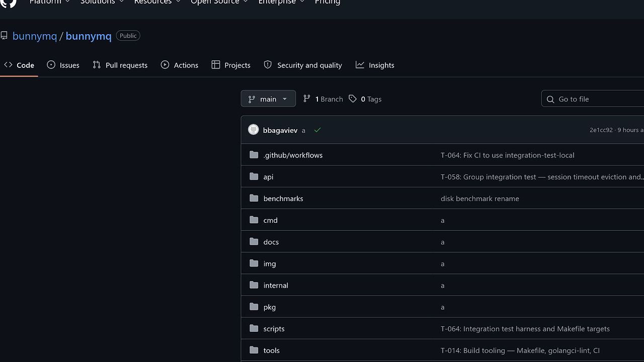Open the Pricing page link

(328, 2)
